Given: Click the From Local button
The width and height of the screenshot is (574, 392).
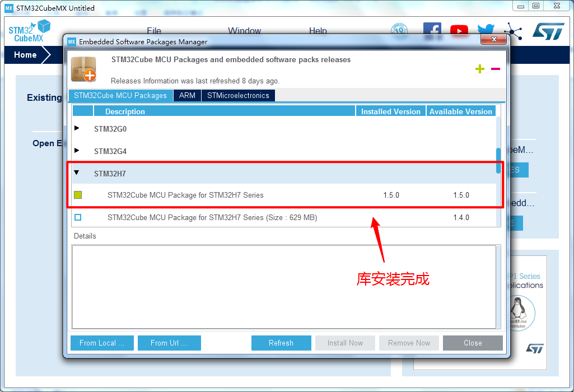Looking at the screenshot, I should 102,343.
